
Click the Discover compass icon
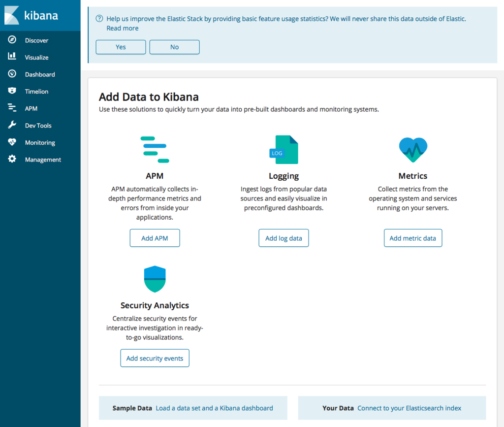coord(12,39)
